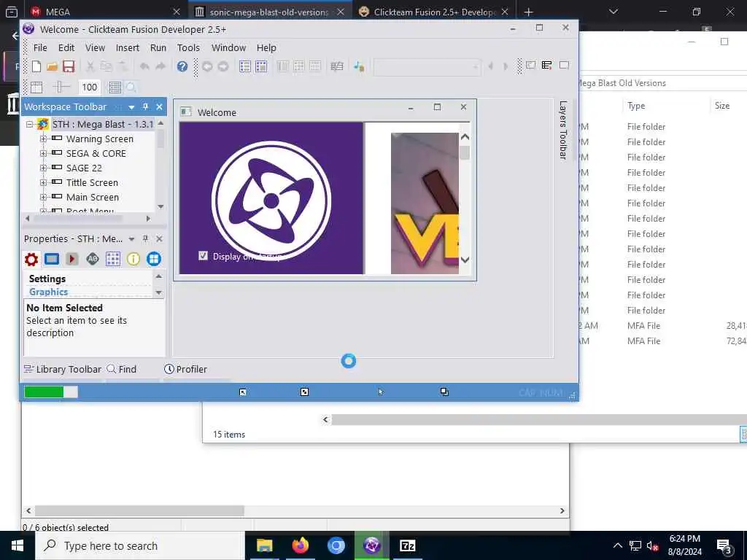The image size is (747, 560).
Task: Open the Tools menu
Action: (188, 47)
